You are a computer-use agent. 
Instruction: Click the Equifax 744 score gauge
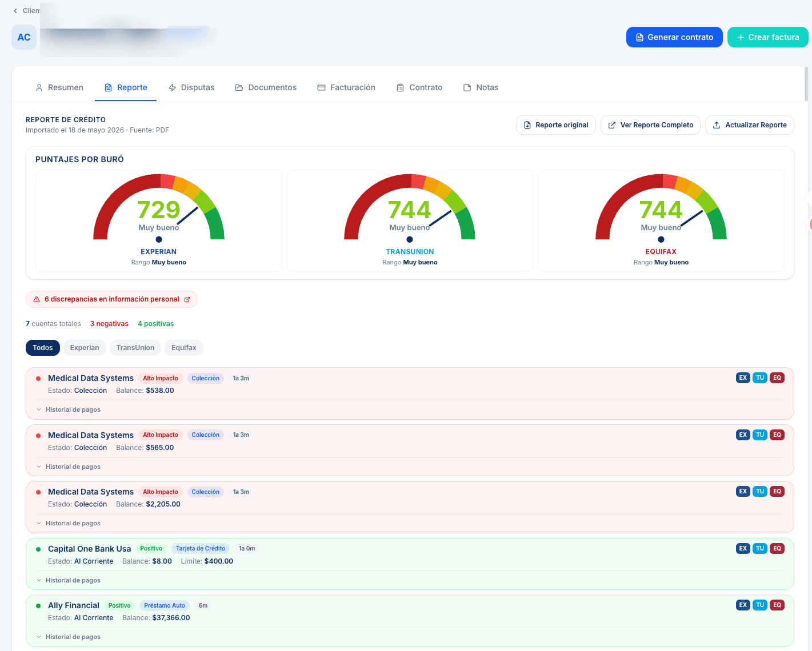click(661, 207)
